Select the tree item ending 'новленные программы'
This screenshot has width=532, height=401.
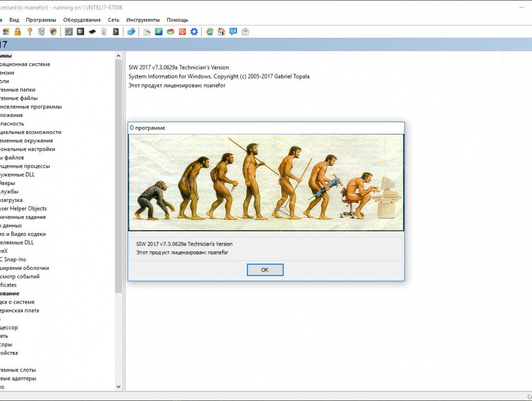pos(31,106)
